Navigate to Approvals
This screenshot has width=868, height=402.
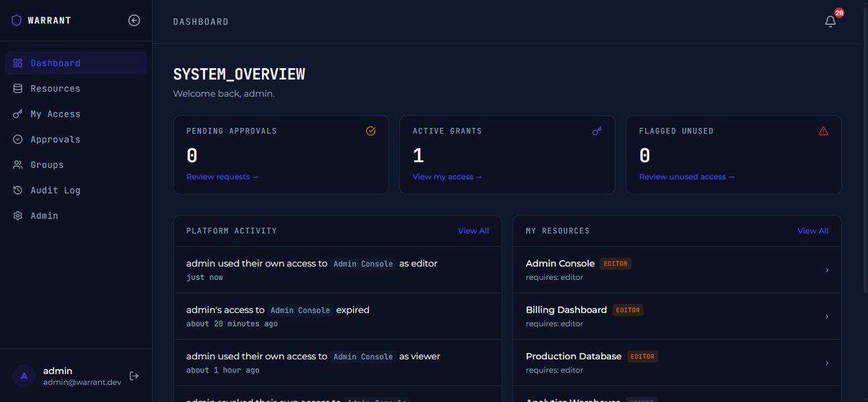[x=76, y=139]
